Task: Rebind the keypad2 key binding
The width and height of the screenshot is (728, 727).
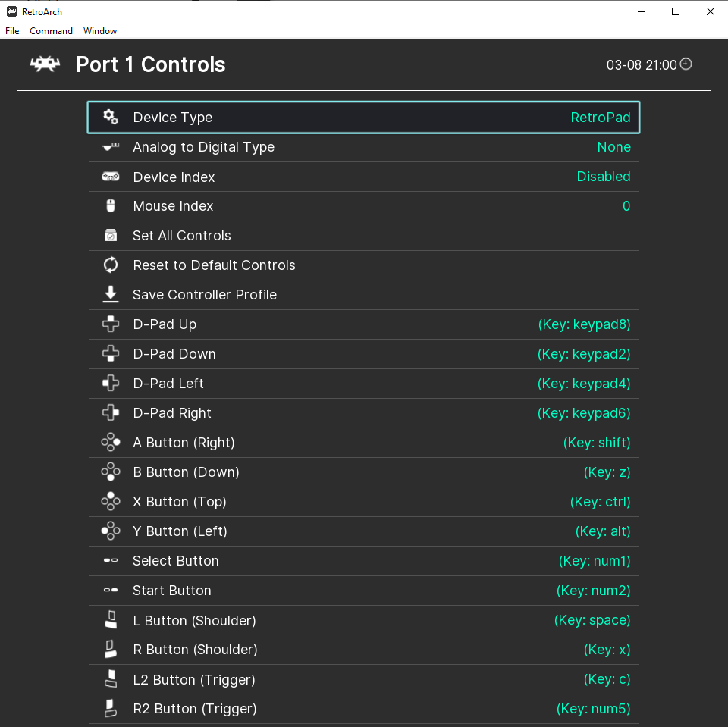Action: click(584, 354)
